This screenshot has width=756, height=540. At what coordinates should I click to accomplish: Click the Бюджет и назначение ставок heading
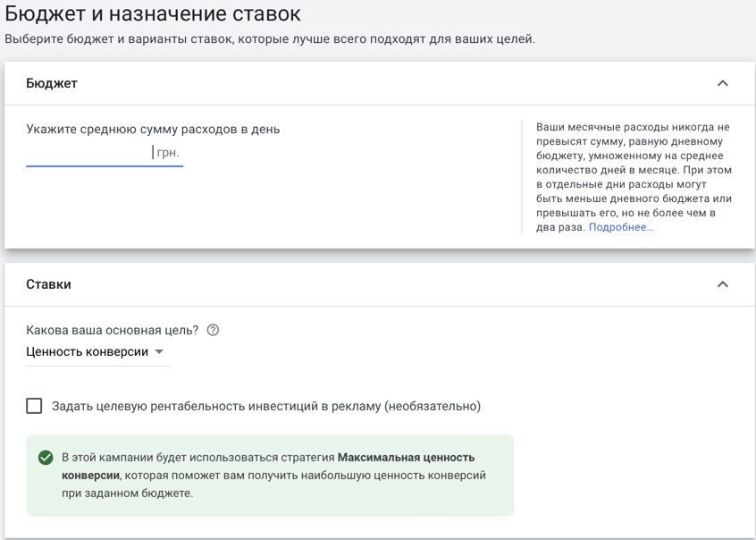[153, 13]
